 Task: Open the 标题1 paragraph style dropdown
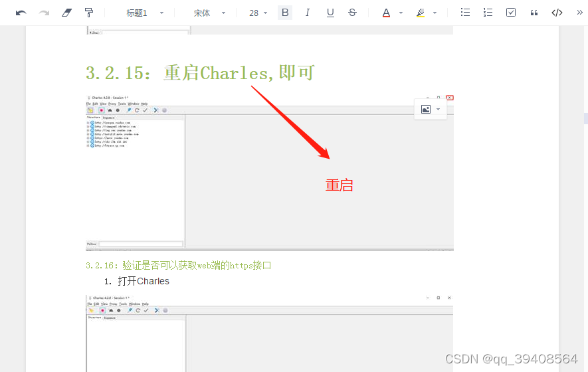click(x=145, y=13)
